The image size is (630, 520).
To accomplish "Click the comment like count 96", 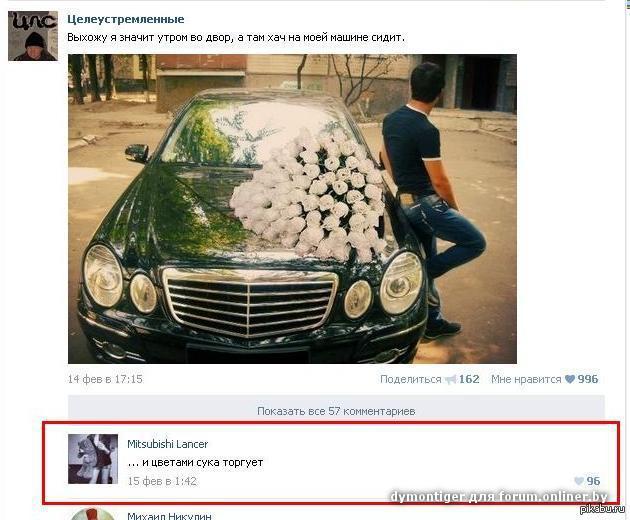I will click(593, 481).
